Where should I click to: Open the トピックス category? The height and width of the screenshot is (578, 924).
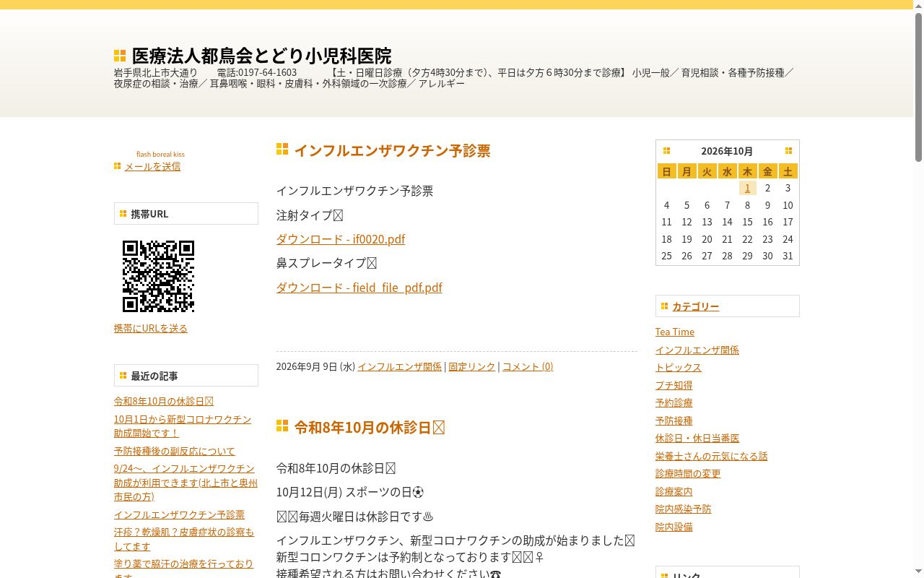(x=679, y=367)
